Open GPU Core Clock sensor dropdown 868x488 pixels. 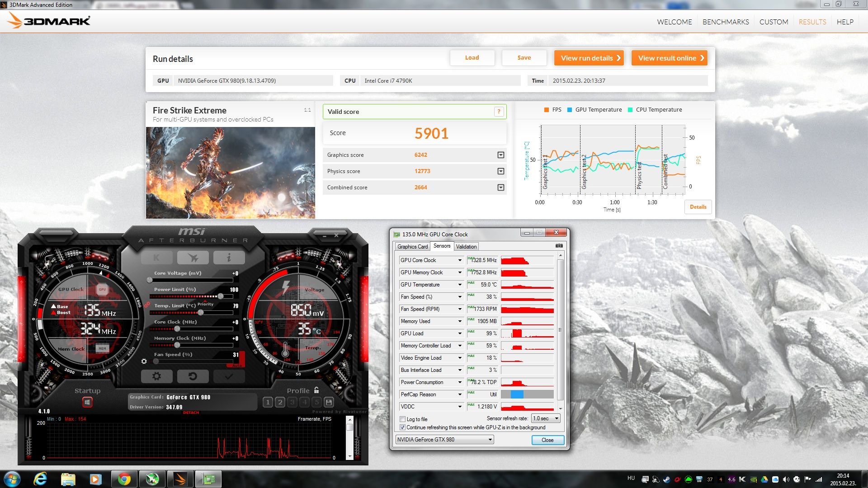click(460, 260)
